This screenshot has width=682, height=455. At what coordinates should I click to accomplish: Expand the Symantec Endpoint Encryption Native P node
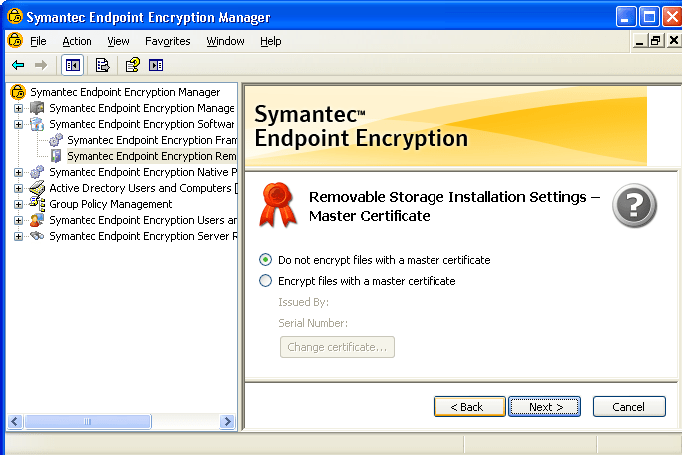18,172
